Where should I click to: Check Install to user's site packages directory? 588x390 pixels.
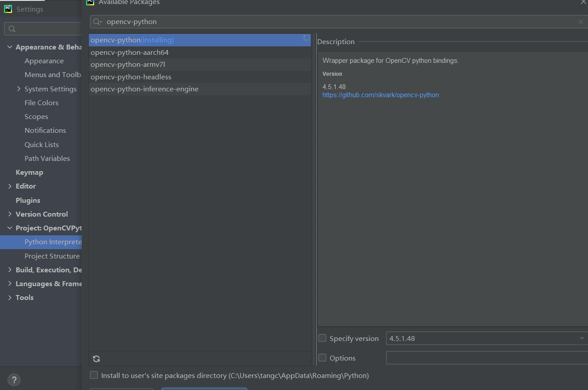(x=94, y=375)
